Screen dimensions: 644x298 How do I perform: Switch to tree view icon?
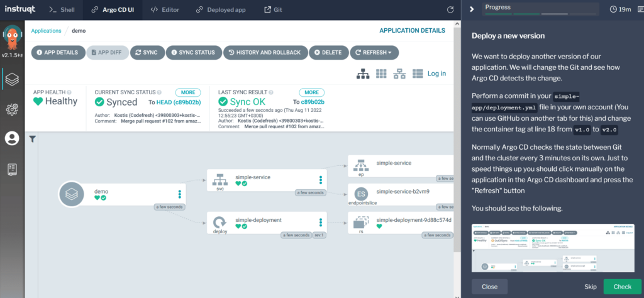[363, 74]
